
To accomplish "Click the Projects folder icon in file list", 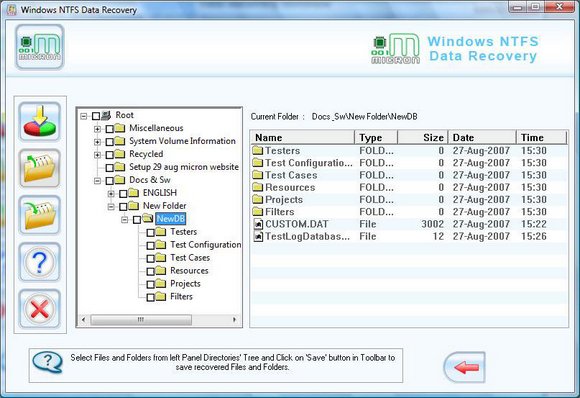I will tap(258, 199).
